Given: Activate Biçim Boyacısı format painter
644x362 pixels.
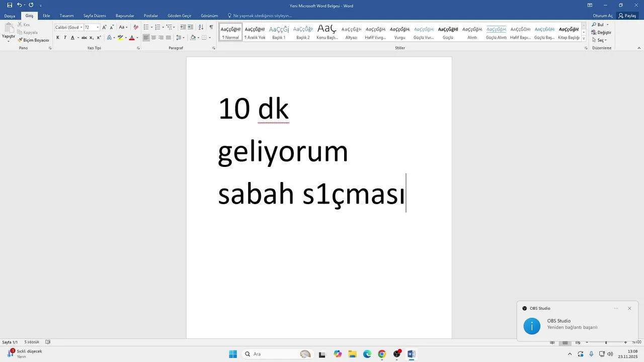Looking at the screenshot, I should pyautogui.click(x=33, y=40).
